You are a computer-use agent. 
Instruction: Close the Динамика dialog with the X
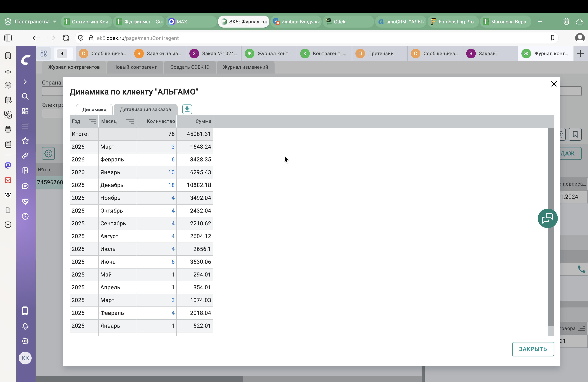pyautogui.click(x=554, y=84)
